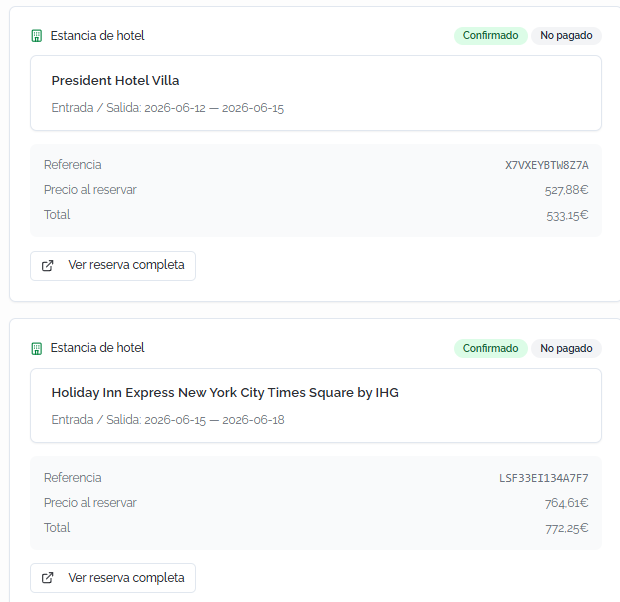Click Confirmado badge on Holiday Inn booking

pyautogui.click(x=490, y=348)
